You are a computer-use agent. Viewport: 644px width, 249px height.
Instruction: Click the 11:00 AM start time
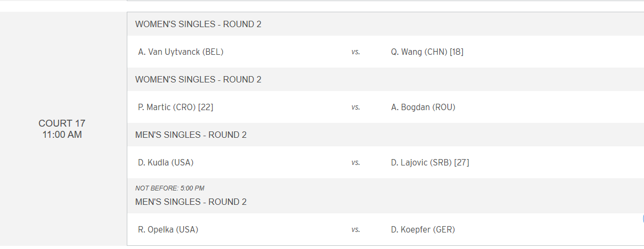62,135
